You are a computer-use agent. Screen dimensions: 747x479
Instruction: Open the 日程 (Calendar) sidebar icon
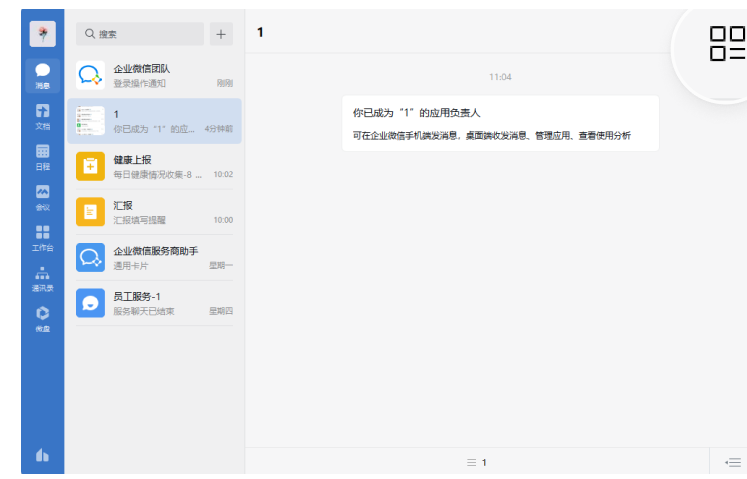coord(42,156)
